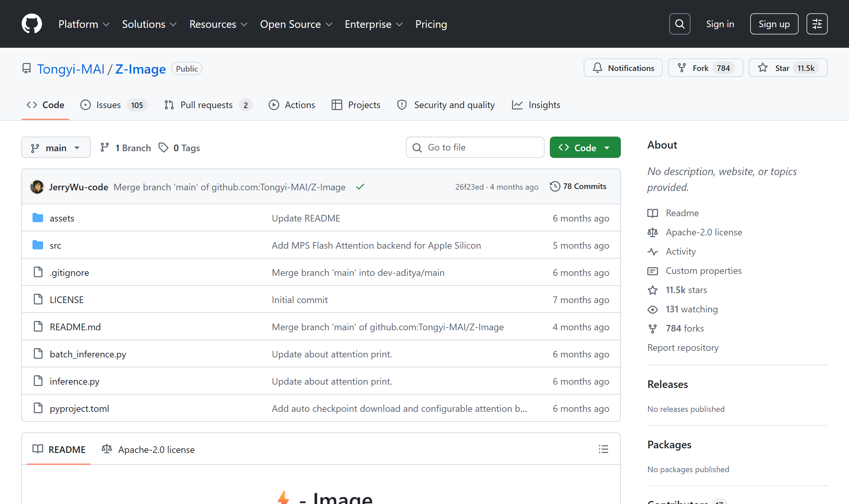Click the assets folder icon
This screenshot has width=849, height=504.
click(38, 218)
